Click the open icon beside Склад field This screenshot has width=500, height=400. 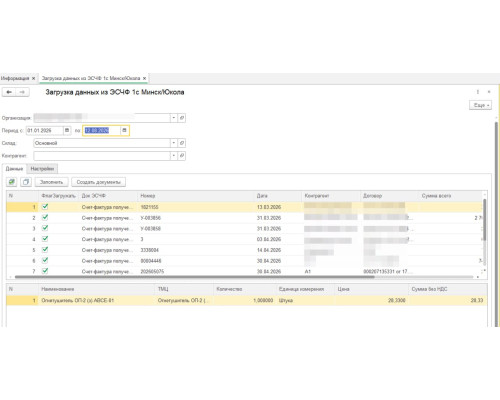(x=182, y=143)
